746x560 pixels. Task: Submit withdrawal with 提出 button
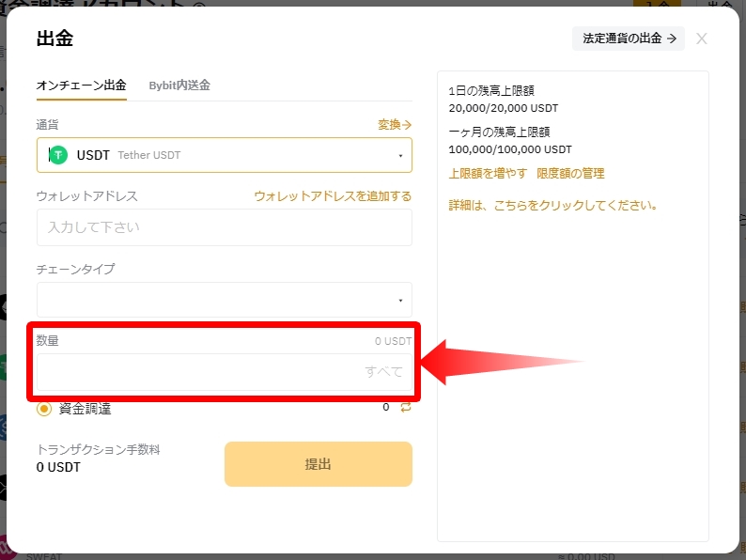point(319,464)
